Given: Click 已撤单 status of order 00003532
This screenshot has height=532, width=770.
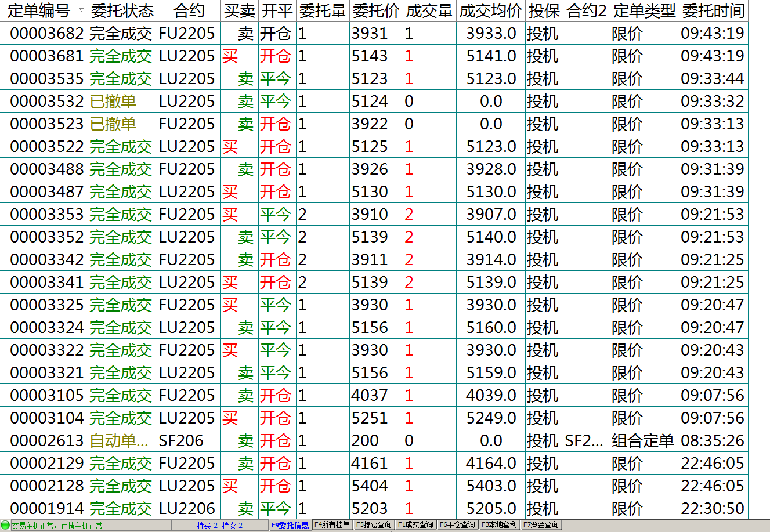Looking at the screenshot, I should point(113,102).
